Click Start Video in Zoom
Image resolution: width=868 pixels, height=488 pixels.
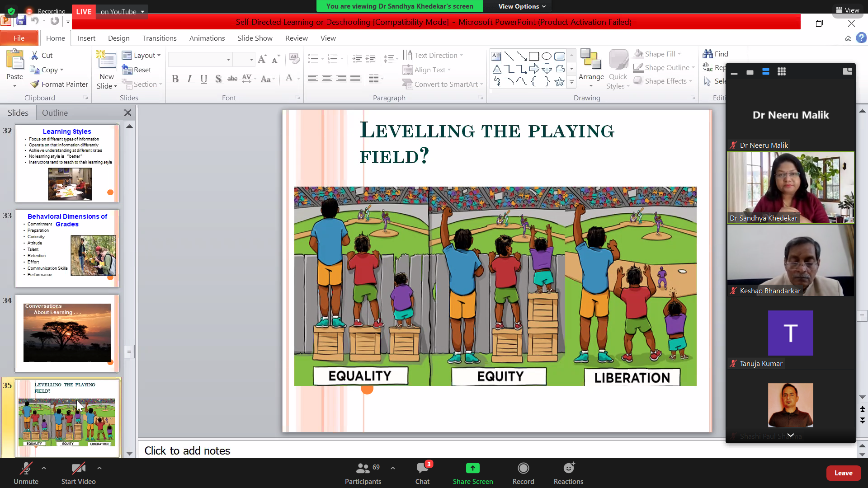(x=79, y=473)
